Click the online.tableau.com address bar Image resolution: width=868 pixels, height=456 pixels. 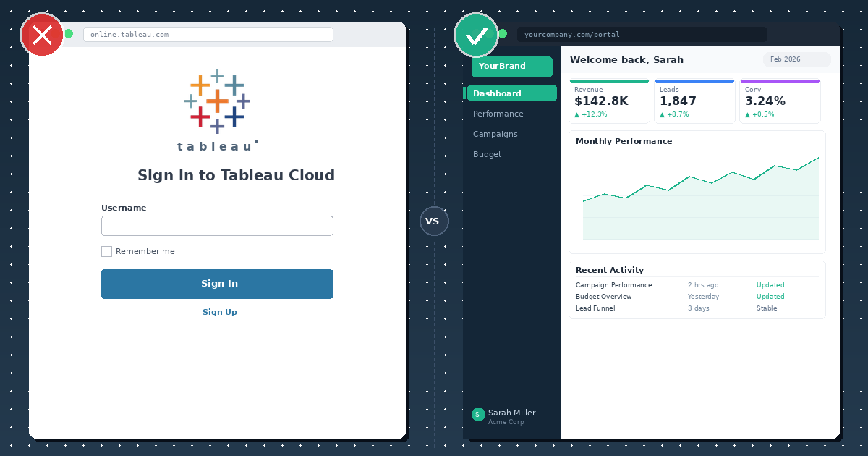(208, 34)
